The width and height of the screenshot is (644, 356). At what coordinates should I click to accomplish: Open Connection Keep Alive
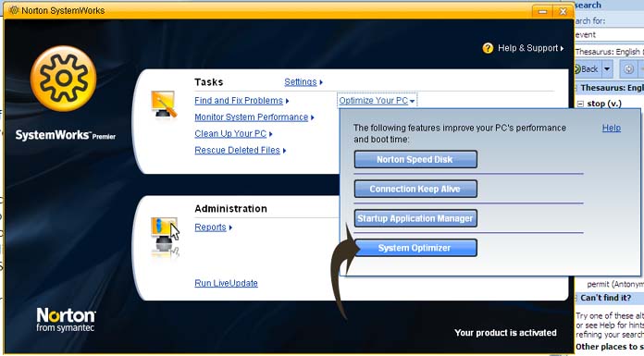415,189
